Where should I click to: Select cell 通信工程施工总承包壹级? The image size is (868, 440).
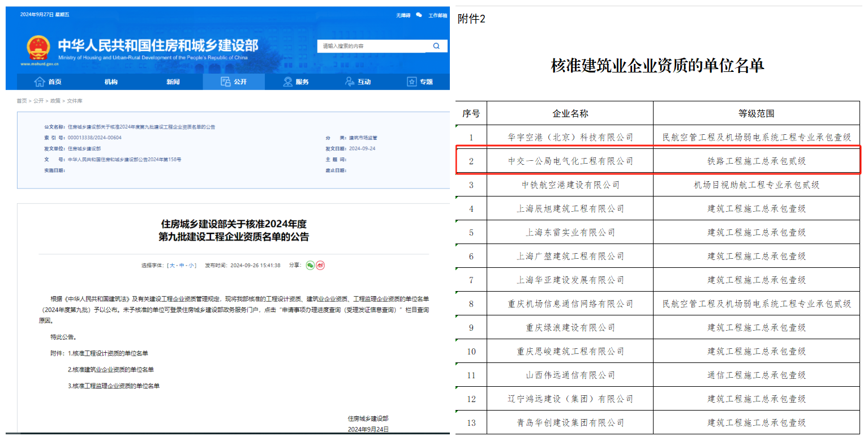[x=757, y=375]
